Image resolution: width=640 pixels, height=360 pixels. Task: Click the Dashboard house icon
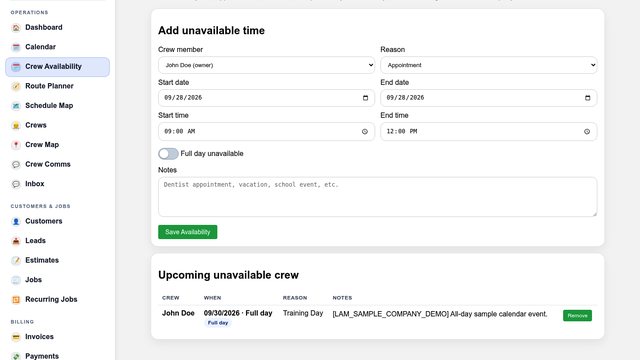16,27
